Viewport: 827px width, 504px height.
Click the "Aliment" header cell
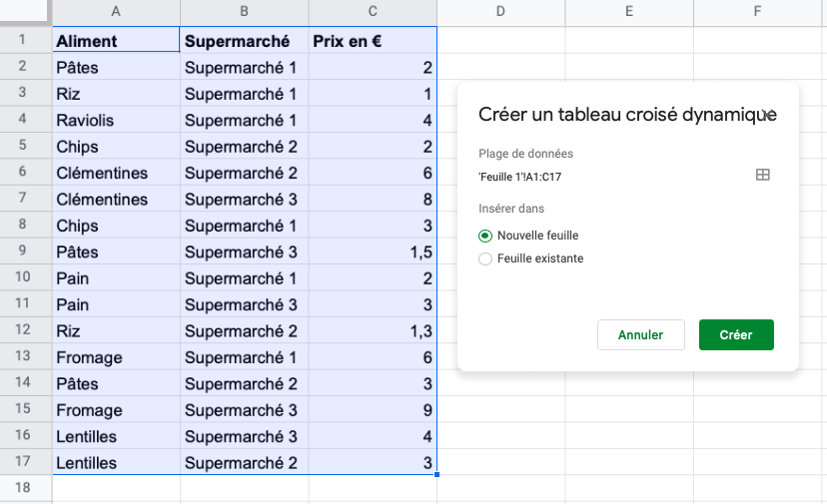point(116,41)
